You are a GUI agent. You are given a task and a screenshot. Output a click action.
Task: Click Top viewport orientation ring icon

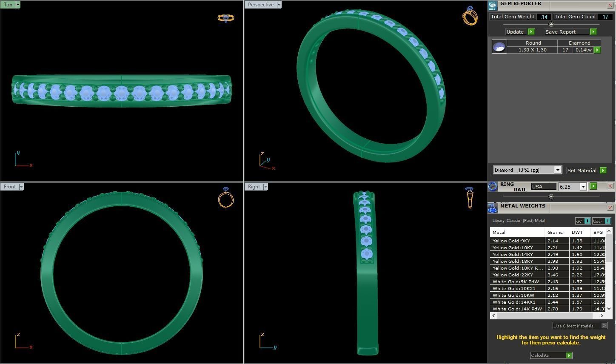pos(225,18)
